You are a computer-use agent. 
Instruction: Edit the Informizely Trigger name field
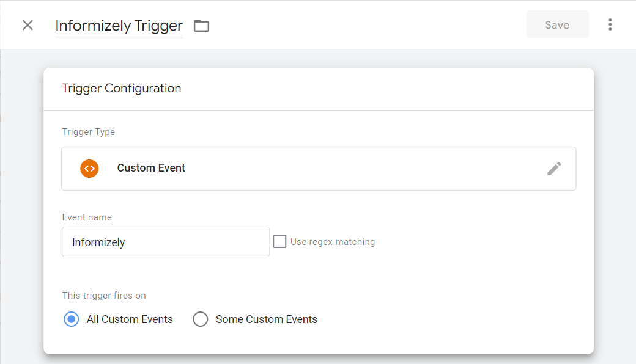pos(119,26)
